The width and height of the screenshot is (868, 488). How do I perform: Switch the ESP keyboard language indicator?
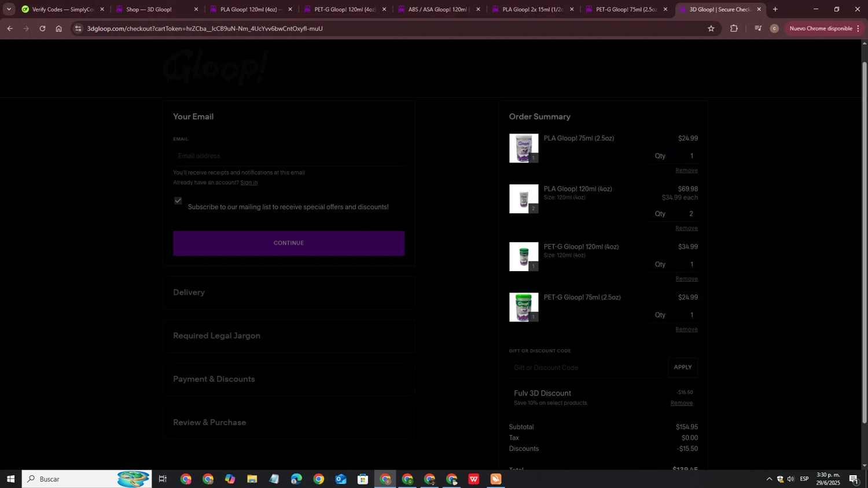[x=804, y=479]
